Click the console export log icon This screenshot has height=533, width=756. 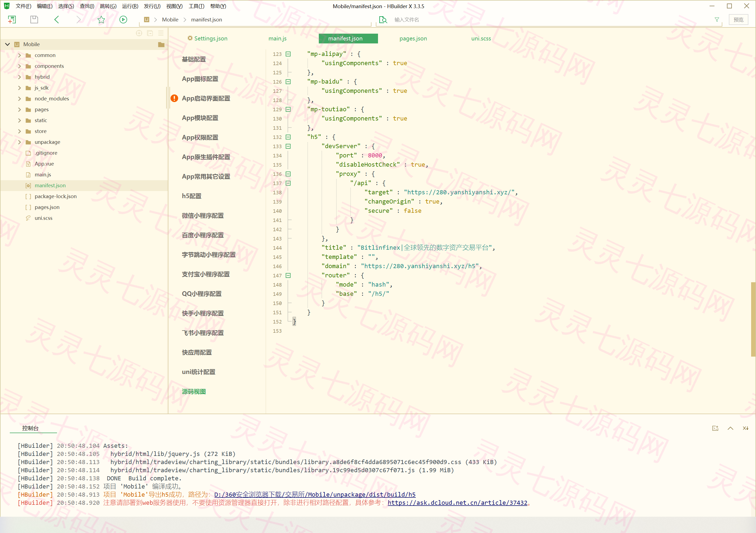715,428
